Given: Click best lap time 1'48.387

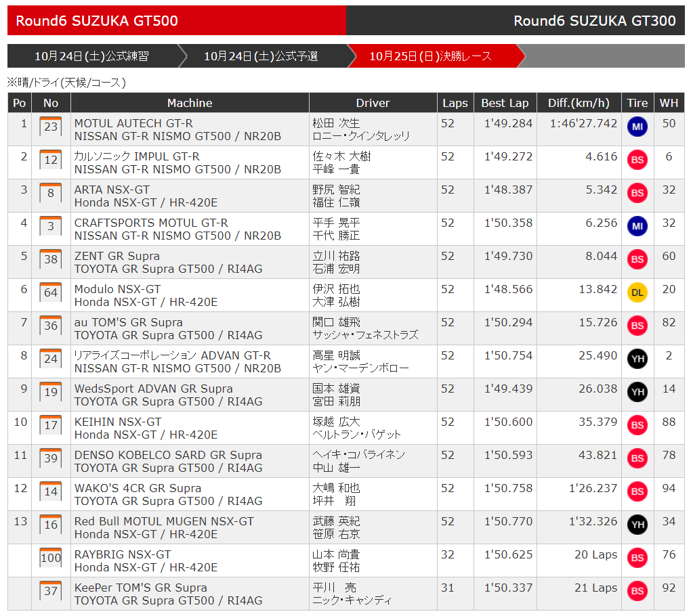Looking at the screenshot, I should [509, 190].
